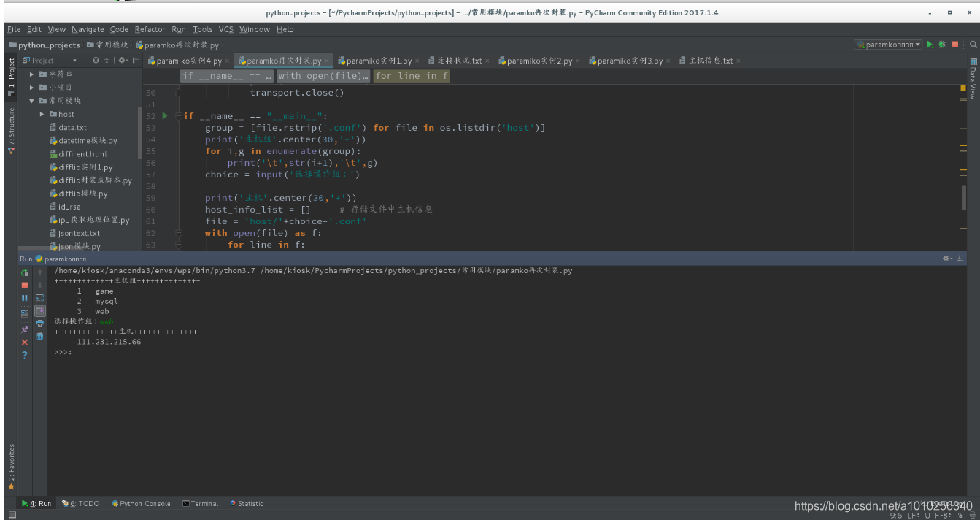Open the run configuration dropdown for paramko
Viewport: 980px width, 520px height.
point(918,45)
